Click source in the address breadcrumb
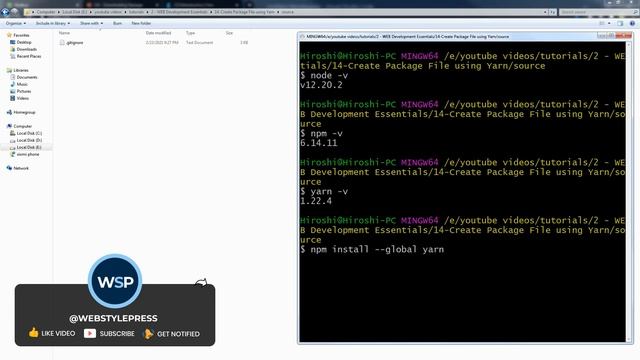The height and width of the screenshot is (360, 640). [x=287, y=12]
